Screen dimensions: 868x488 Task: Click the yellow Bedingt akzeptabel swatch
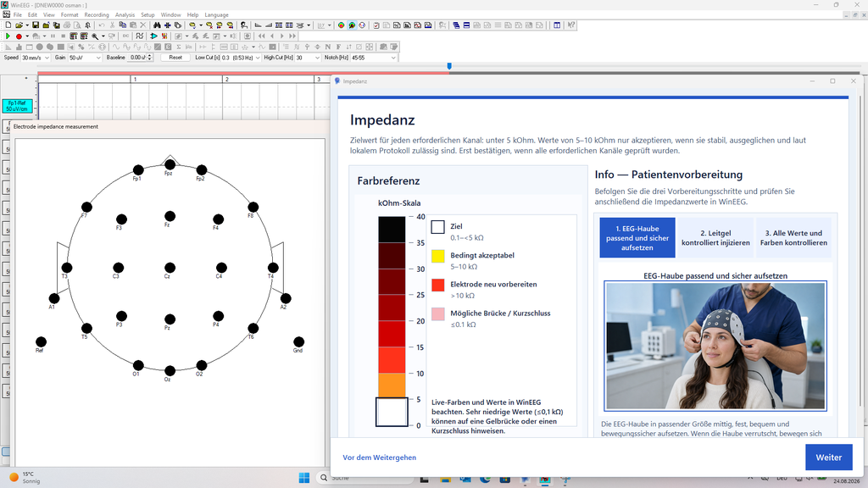tap(437, 256)
